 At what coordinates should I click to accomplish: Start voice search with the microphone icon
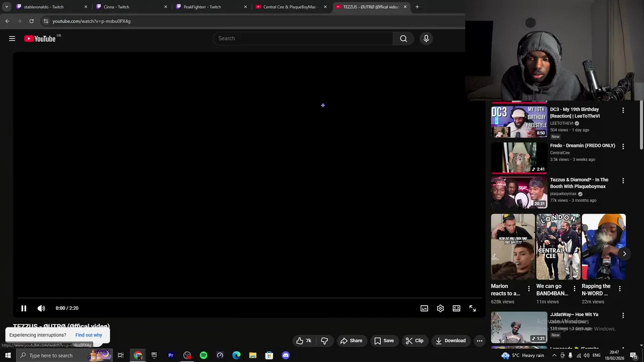(x=426, y=39)
